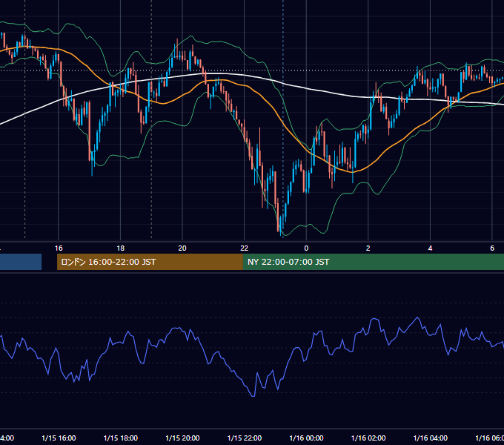Click hour label 6 on chart axis
The width and height of the screenshot is (504, 445).
[x=492, y=248]
